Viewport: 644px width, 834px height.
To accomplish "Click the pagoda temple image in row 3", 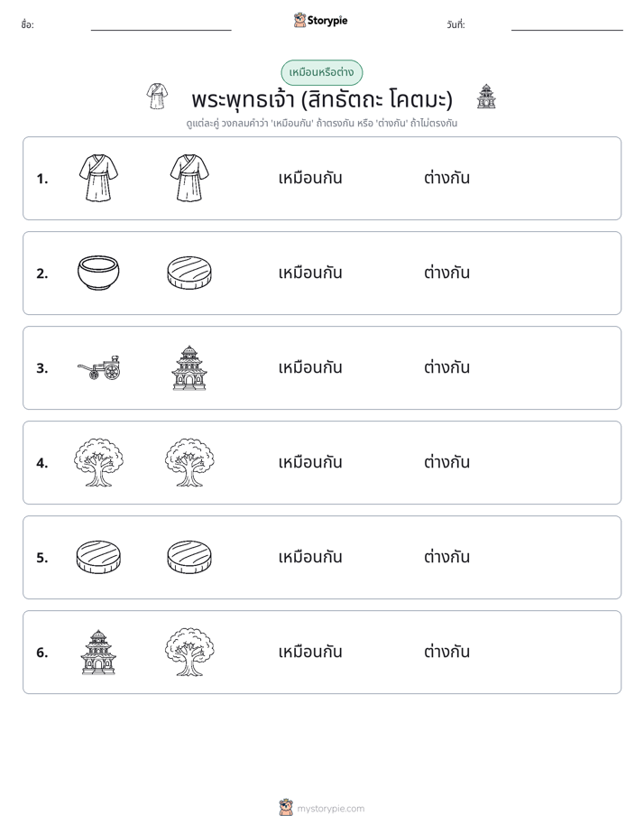I will [x=189, y=367].
